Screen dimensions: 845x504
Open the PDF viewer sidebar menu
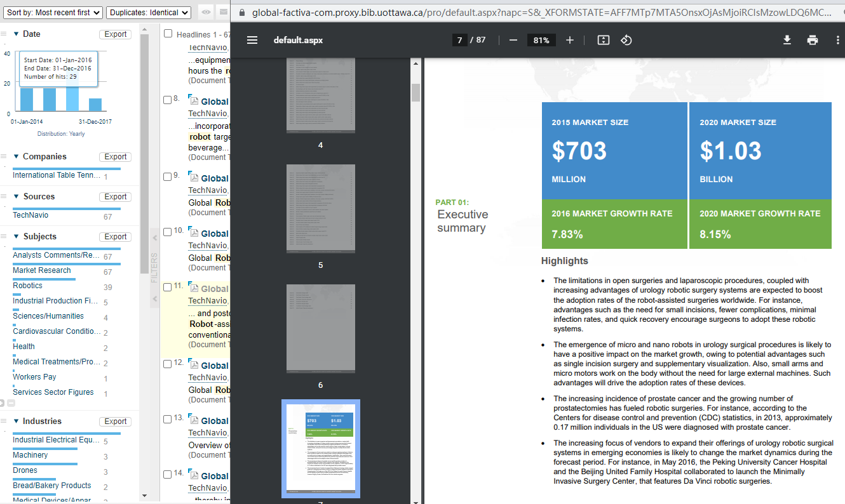click(252, 40)
